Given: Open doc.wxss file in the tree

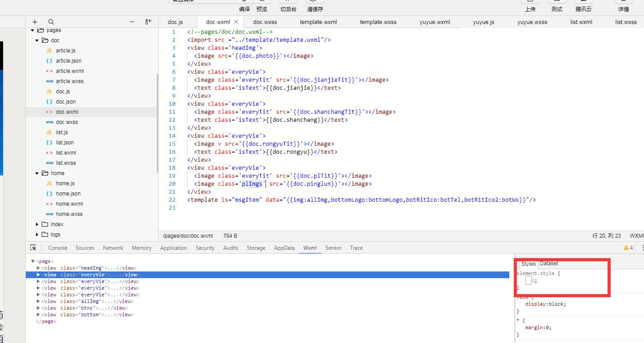Looking at the screenshot, I should tap(67, 122).
